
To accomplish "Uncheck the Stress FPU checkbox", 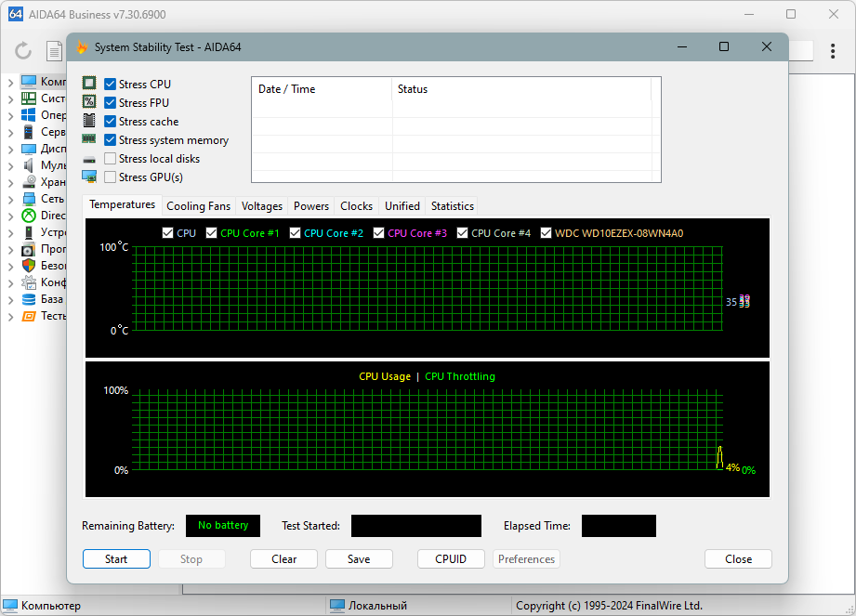I will click(x=110, y=102).
